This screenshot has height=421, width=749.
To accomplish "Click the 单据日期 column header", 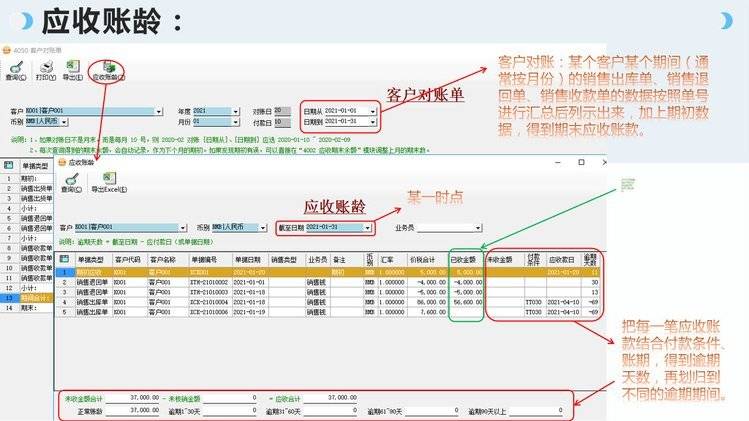I will 248,258.
